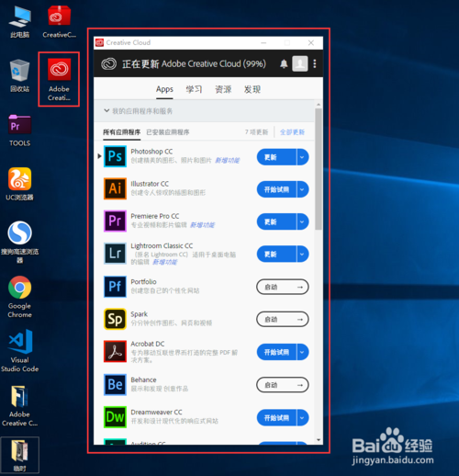
Task: Click the scrollbar down arrow
Action: coord(319,440)
